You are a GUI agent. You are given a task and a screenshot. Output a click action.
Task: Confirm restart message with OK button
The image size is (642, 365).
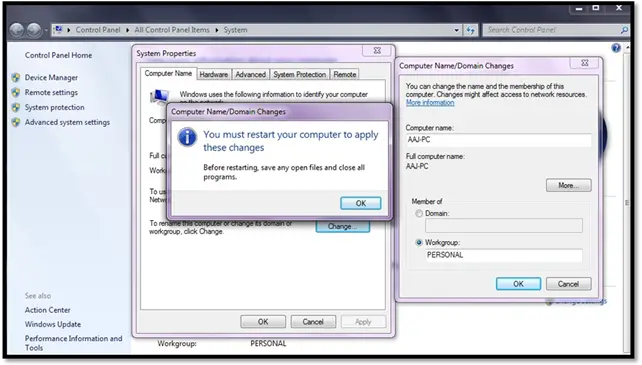click(x=361, y=203)
